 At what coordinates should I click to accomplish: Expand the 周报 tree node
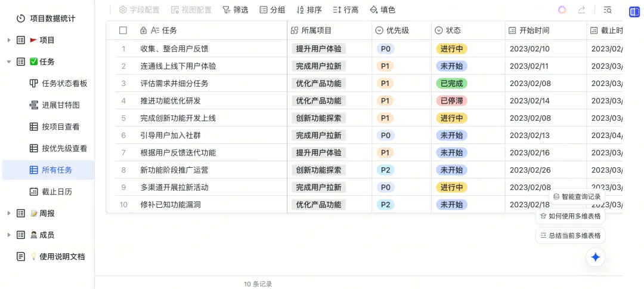point(9,213)
